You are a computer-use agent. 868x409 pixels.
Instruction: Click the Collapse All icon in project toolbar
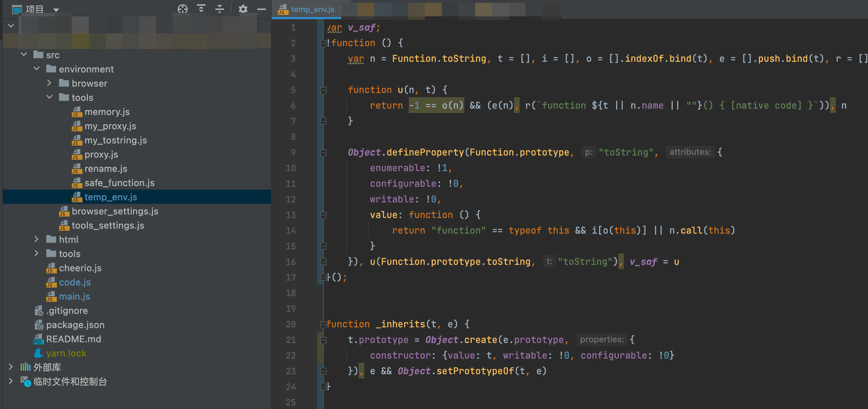pos(220,9)
